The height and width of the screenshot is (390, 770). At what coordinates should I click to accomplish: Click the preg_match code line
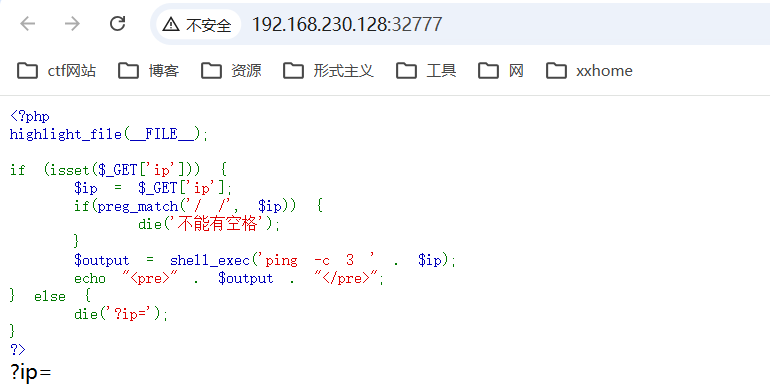click(x=198, y=206)
